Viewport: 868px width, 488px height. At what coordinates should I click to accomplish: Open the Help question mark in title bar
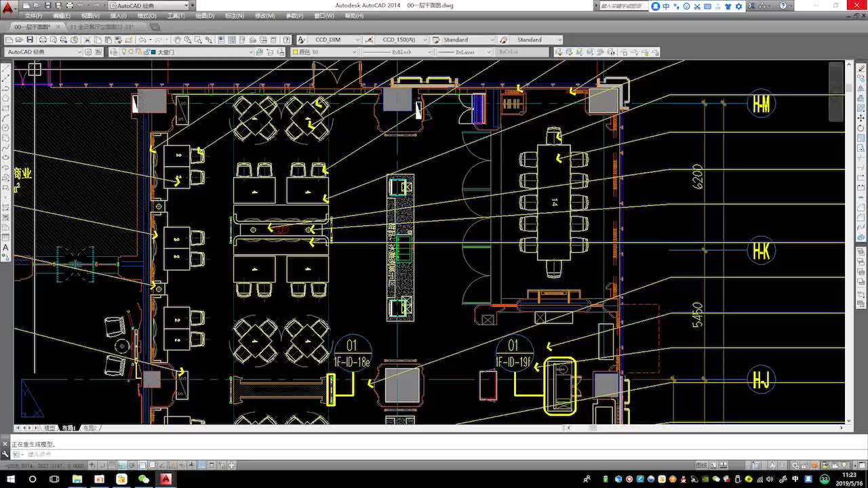pos(782,5)
